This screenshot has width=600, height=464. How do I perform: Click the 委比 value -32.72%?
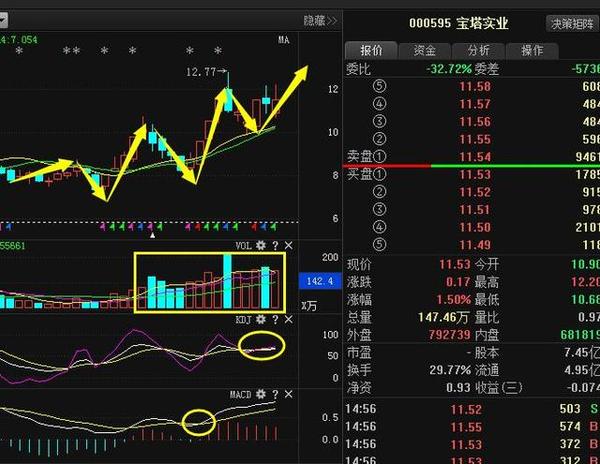[449, 69]
